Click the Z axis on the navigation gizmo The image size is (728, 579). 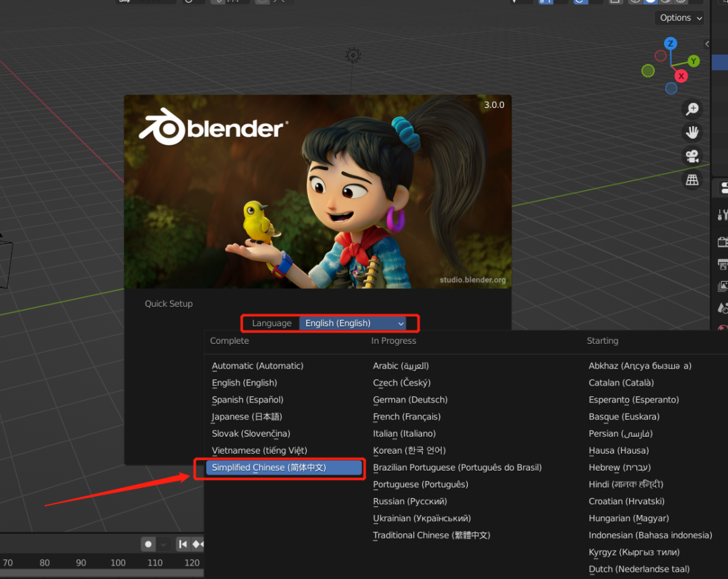670,43
